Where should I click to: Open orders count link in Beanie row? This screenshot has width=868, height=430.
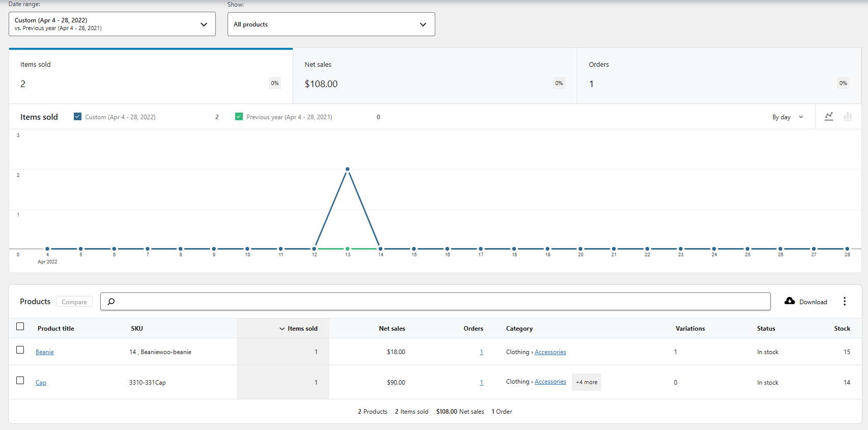click(482, 352)
